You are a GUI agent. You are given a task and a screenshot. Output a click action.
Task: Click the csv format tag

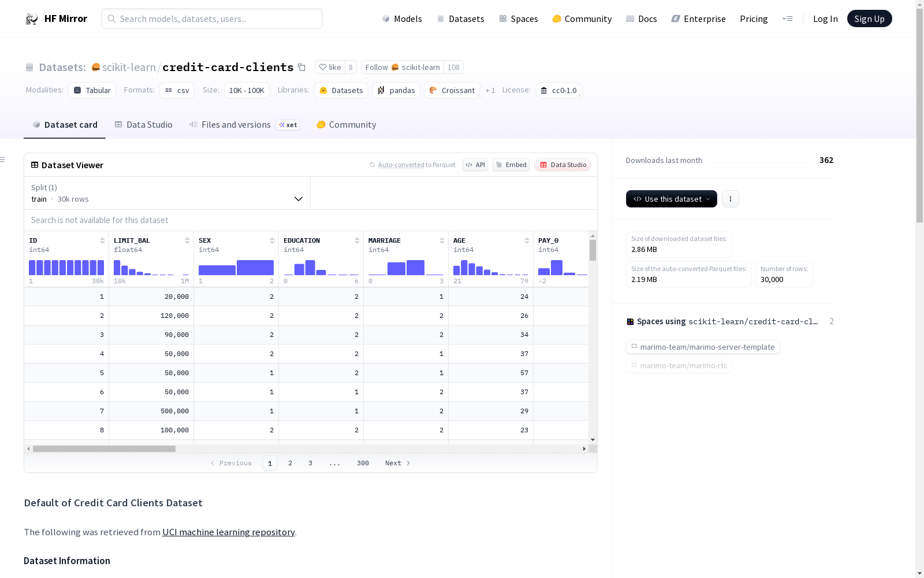tap(177, 90)
